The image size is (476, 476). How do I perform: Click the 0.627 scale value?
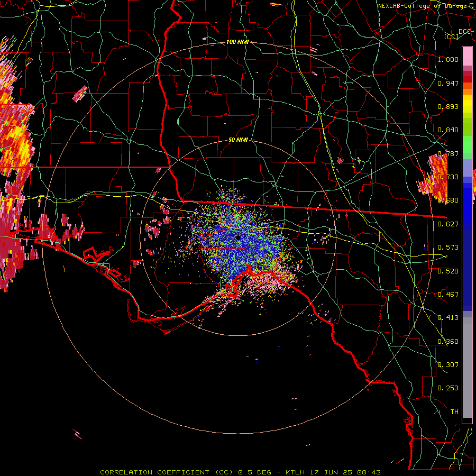click(448, 224)
